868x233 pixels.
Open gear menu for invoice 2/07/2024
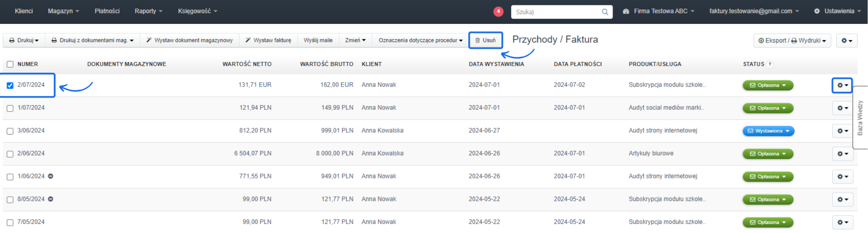(842, 85)
